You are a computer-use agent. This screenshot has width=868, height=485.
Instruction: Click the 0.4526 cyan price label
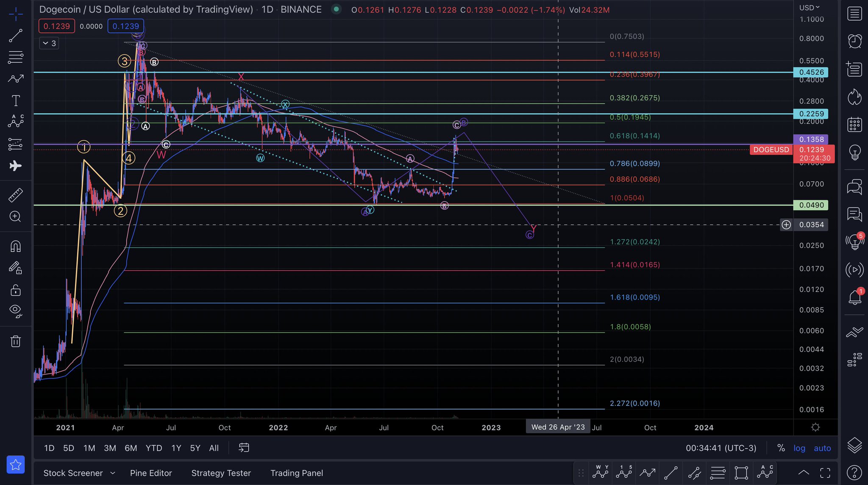pyautogui.click(x=811, y=72)
